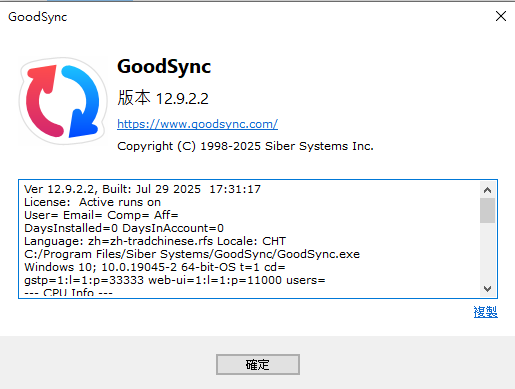Viewport: 515px width, 389px height.
Task: Click the DaysInstalled=0 line
Action: pos(124,228)
